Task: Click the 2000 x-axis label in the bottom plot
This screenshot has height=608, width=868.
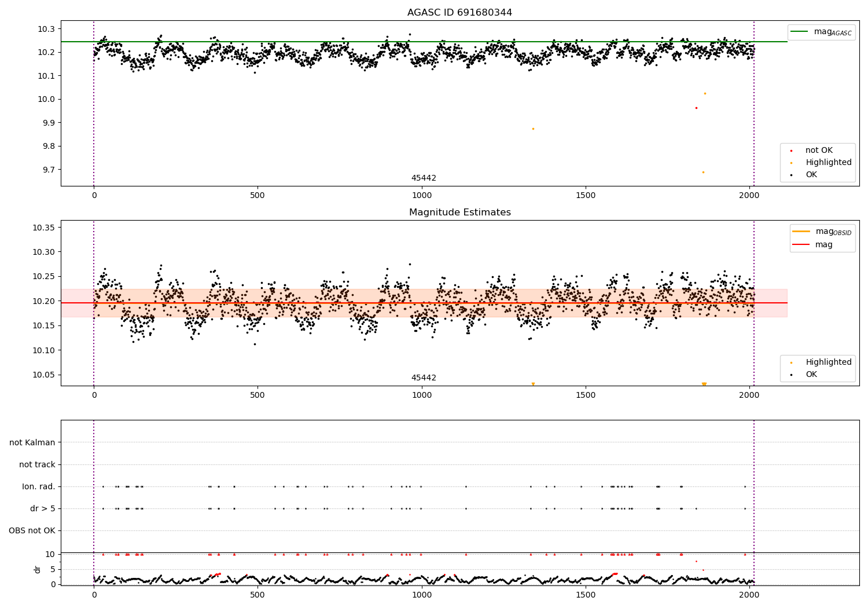Action: [x=749, y=595]
